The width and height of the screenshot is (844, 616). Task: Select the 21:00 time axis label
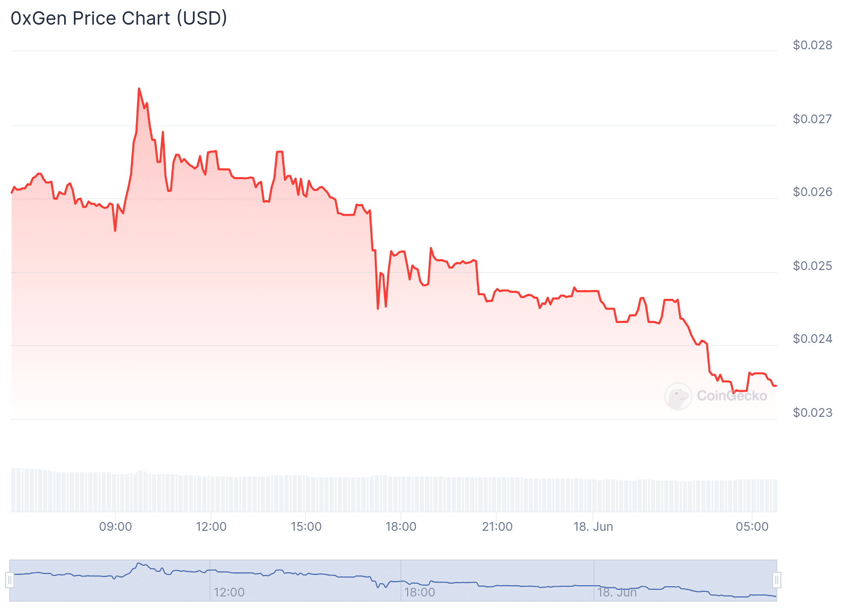497,527
